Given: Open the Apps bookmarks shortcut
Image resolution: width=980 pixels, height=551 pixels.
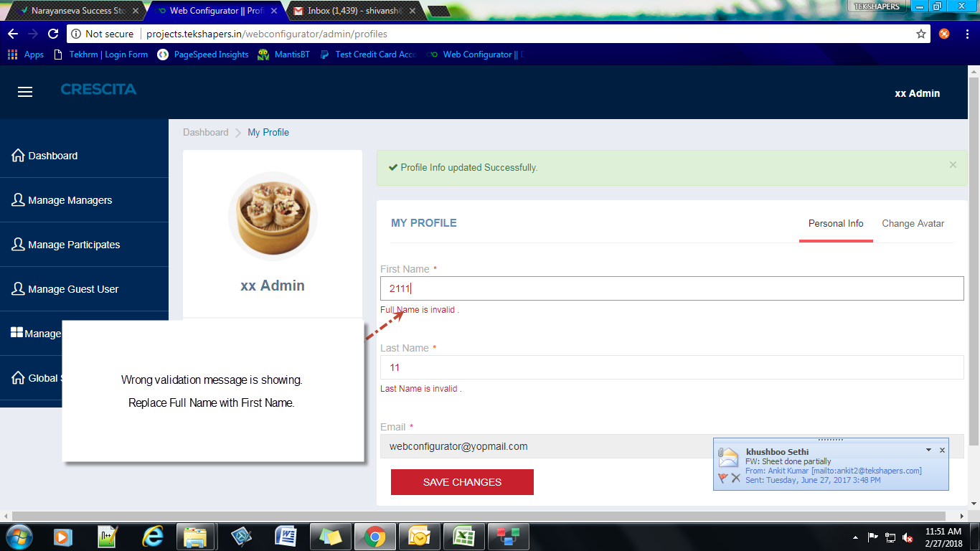Looking at the screenshot, I should point(25,55).
